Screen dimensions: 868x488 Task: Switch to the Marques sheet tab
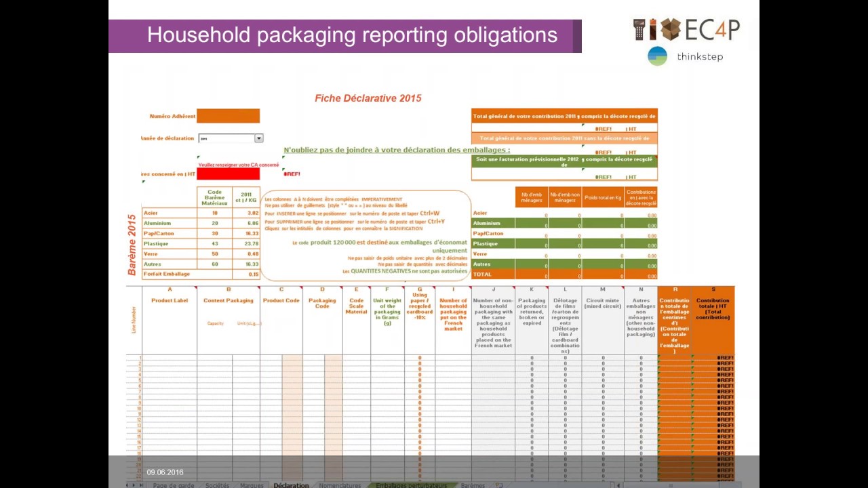pyautogui.click(x=252, y=485)
